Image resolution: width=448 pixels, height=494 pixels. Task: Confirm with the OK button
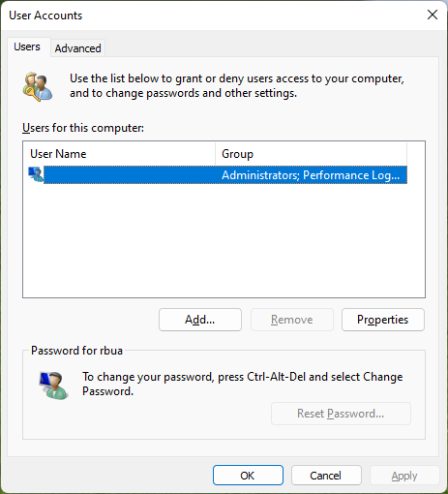click(x=248, y=476)
